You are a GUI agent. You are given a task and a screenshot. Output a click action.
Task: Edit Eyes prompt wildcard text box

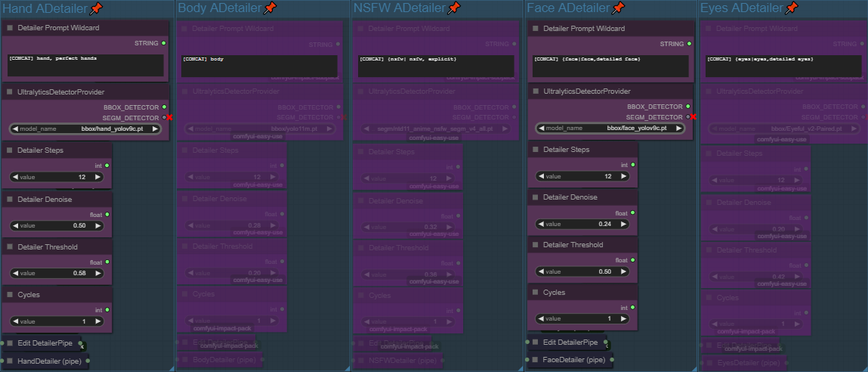click(x=784, y=67)
